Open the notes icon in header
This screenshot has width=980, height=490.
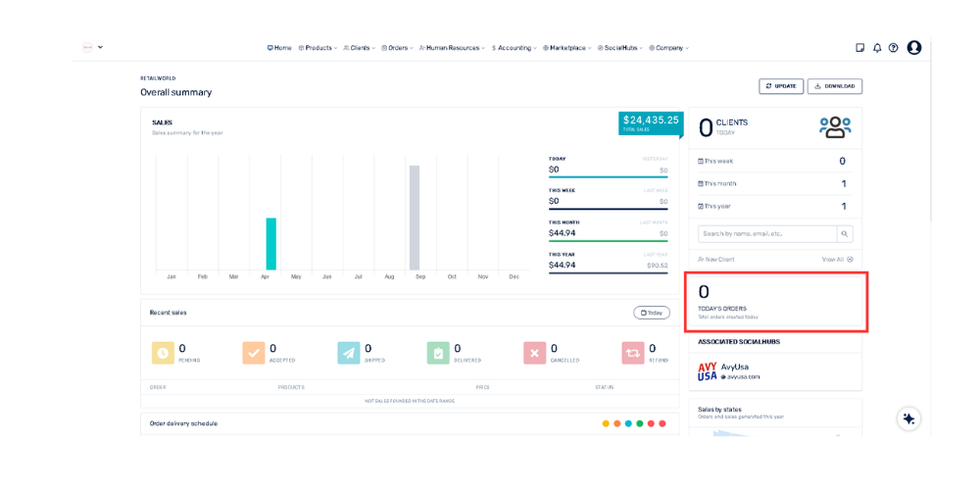[x=859, y=48]
